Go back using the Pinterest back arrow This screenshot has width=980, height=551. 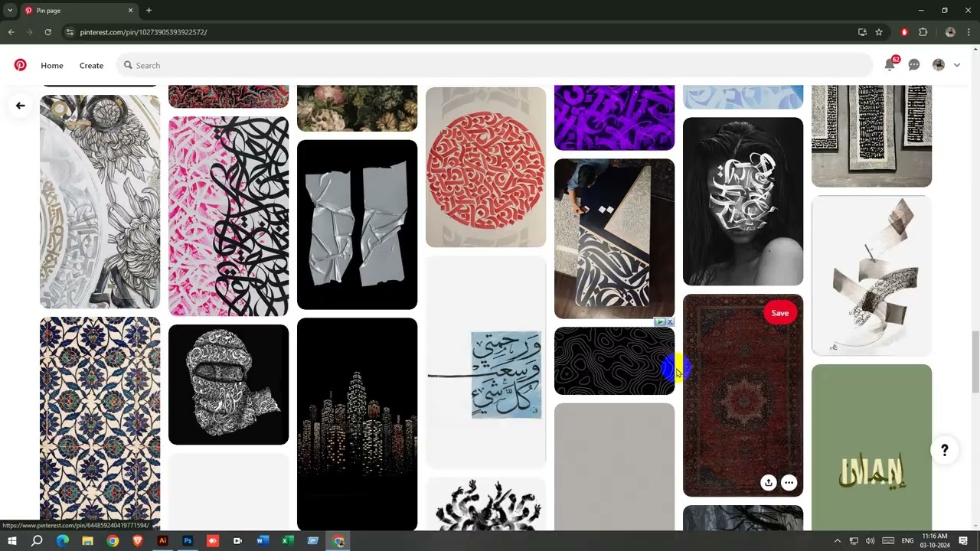pos(21,106)
